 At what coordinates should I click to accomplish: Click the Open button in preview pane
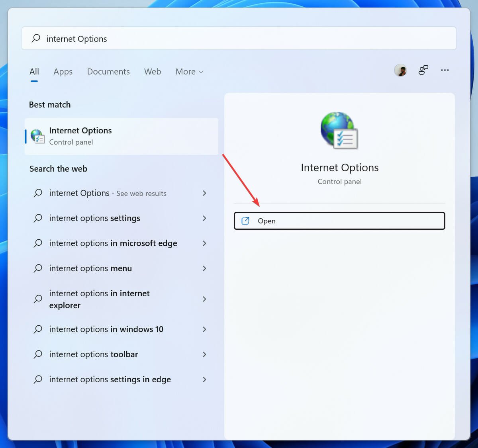tap(339, 221)
